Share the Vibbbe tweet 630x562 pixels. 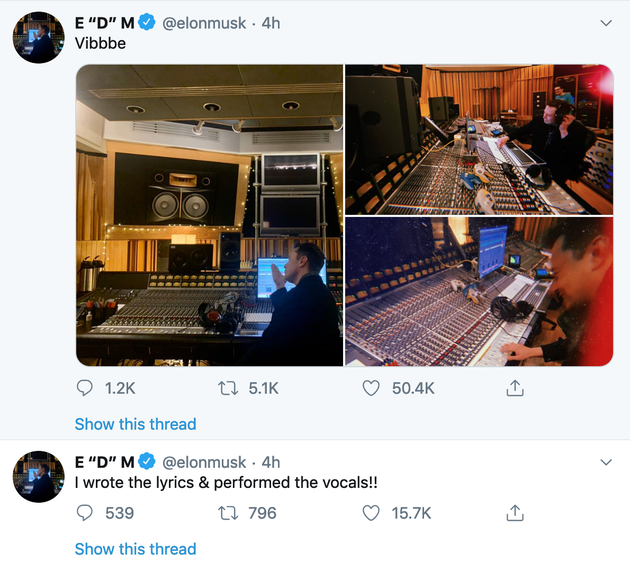point(515,388)
